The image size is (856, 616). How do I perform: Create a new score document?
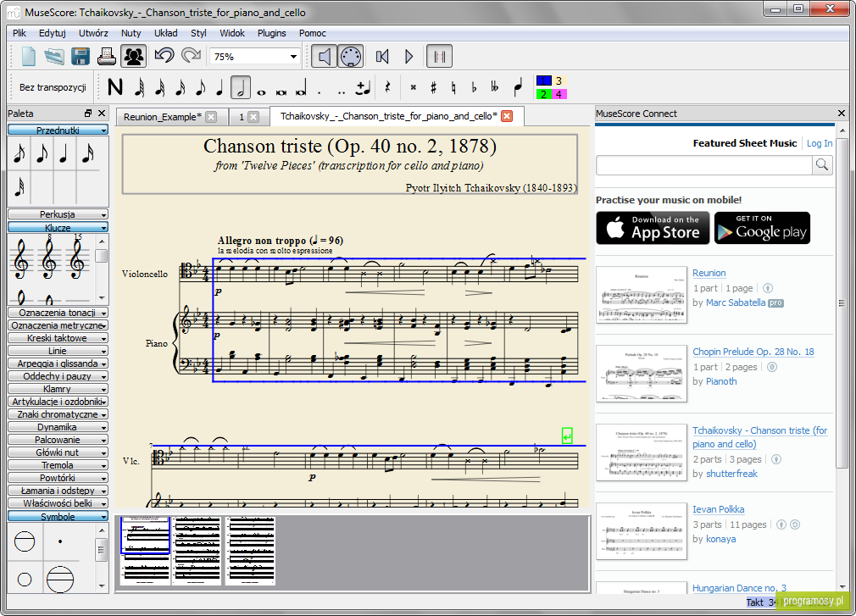(x=28, y=56)
